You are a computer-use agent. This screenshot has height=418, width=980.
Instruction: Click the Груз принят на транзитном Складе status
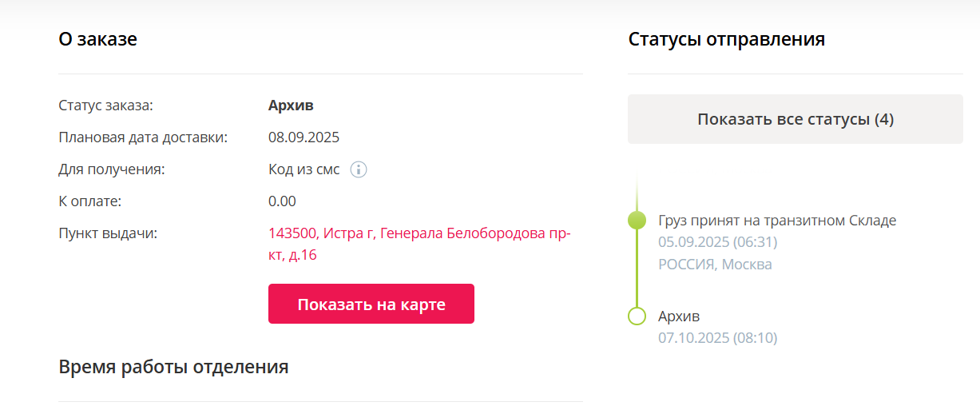click(777, 221)
